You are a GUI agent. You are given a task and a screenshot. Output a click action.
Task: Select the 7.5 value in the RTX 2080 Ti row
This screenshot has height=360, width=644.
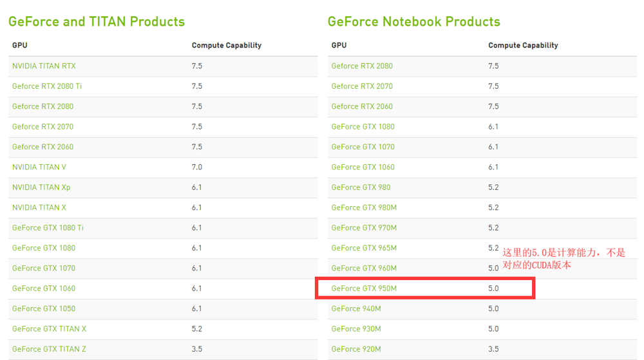196,86
